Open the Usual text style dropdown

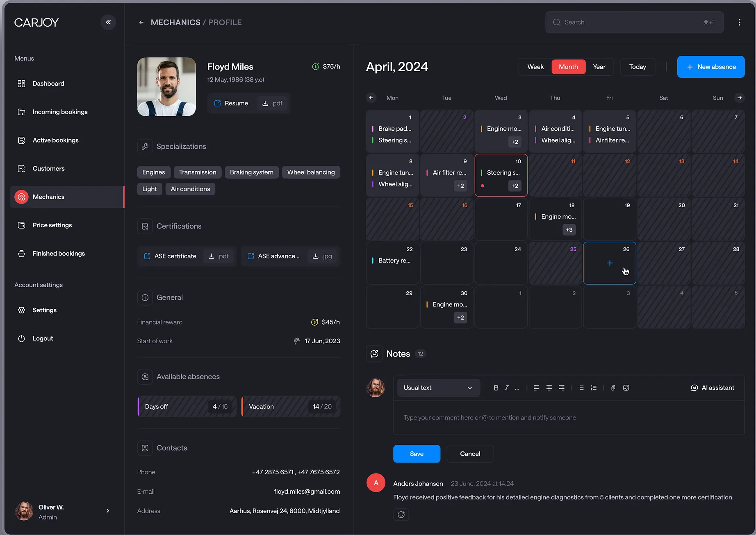click(438, 388)
